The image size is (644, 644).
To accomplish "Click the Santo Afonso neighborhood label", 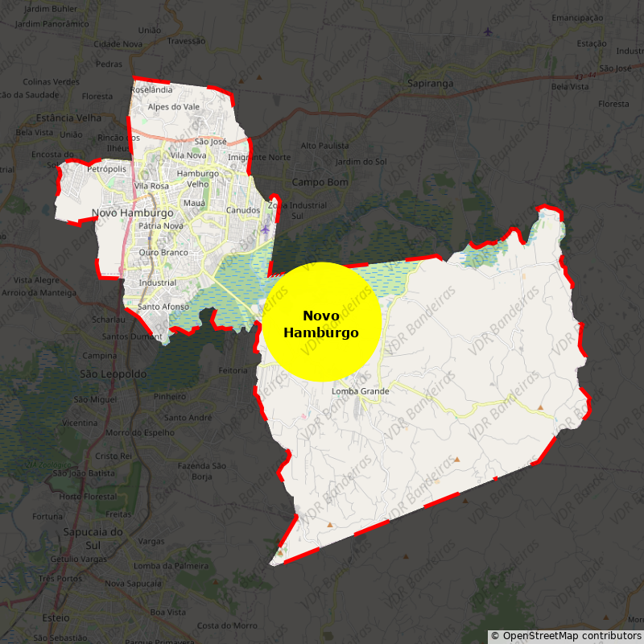I will (x=163, y=307).
